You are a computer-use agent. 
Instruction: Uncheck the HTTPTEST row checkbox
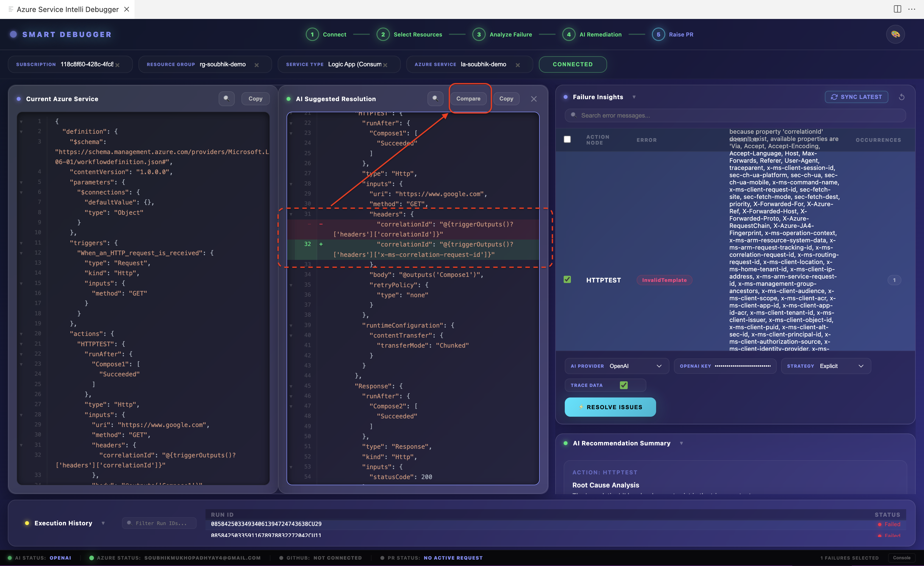point(567,279)
